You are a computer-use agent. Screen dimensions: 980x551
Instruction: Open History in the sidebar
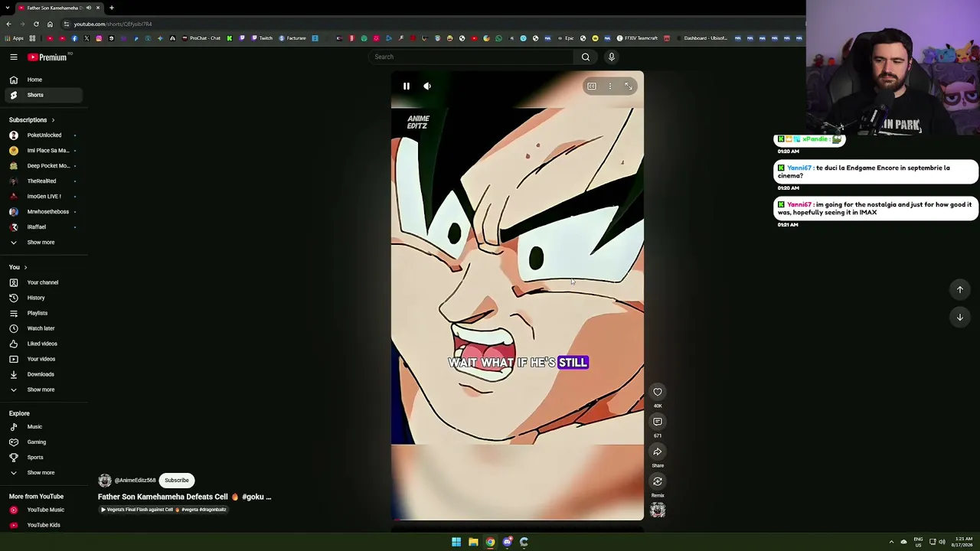tap(43, 298)
